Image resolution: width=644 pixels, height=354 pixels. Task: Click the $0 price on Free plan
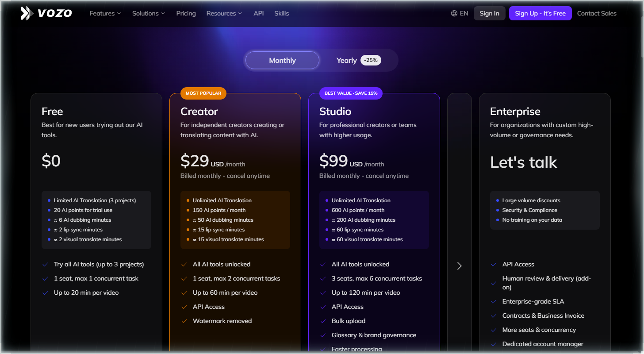pyautogui.click(x=51, y=161)
